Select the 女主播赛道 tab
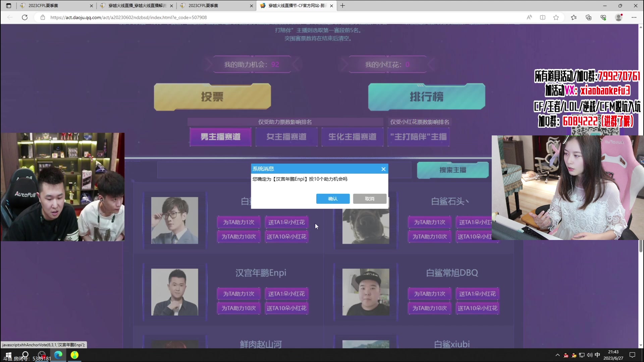This screenshot has height=362, width=644. tap(286, 137)
